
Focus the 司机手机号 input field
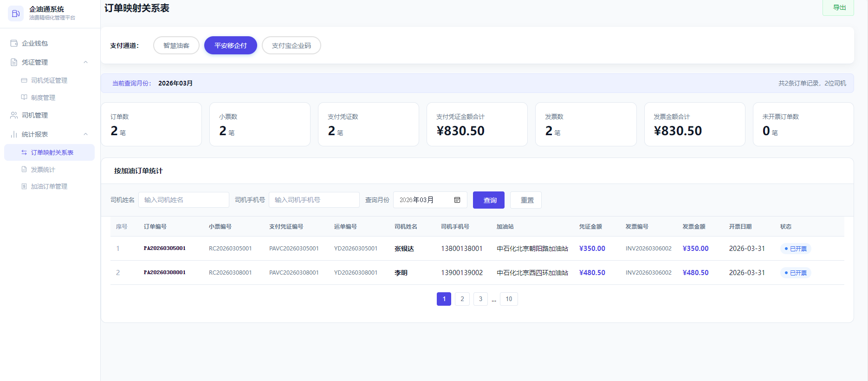(314, 200)
